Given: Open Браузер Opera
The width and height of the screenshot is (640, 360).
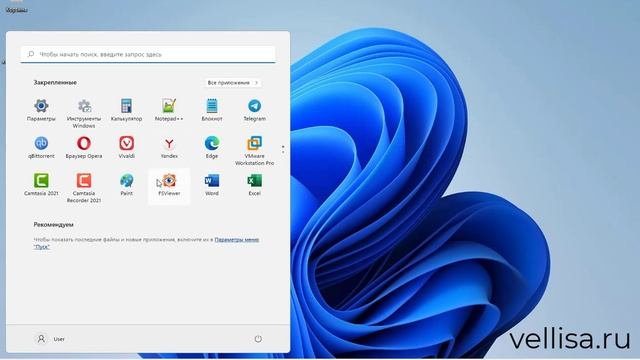Looking at the screenshot, I should 84,147.
